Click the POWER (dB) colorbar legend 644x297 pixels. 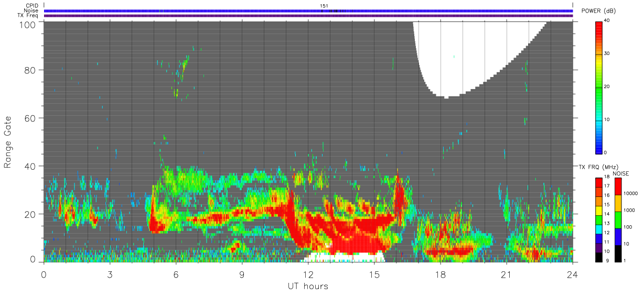click(x=599, y=87)
